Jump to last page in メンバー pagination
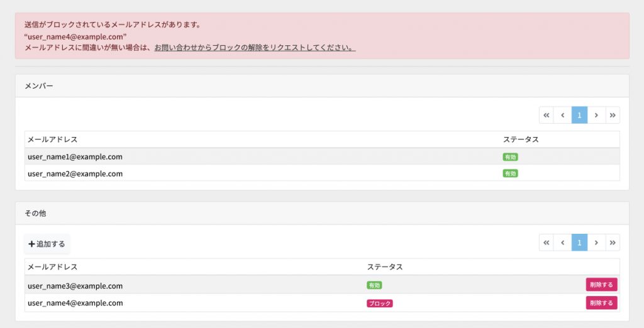644x328 pixels. (613, 115)
